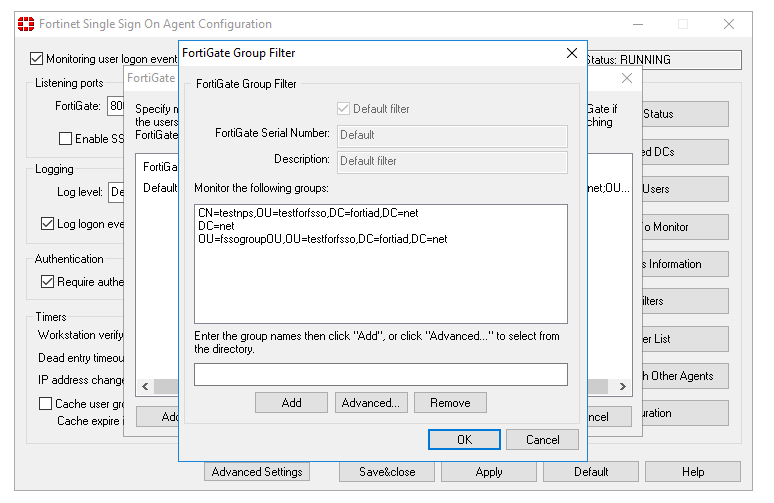Image resolution: width=774 pixels, height=503 pixels.
Task: Click the group names entry field
Action: [x=381, y=375]
